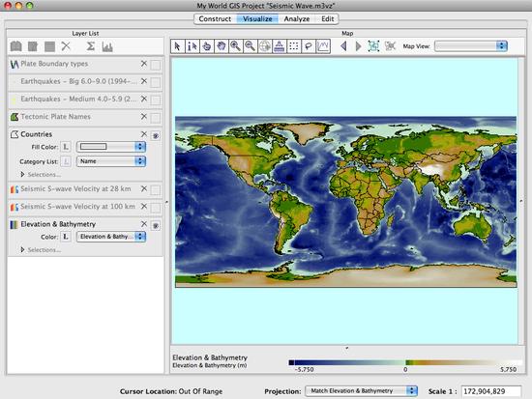Click the L legend button beside Elevation Color
Viewport: 532px width, 399px height.
click(x=66, y=237)
